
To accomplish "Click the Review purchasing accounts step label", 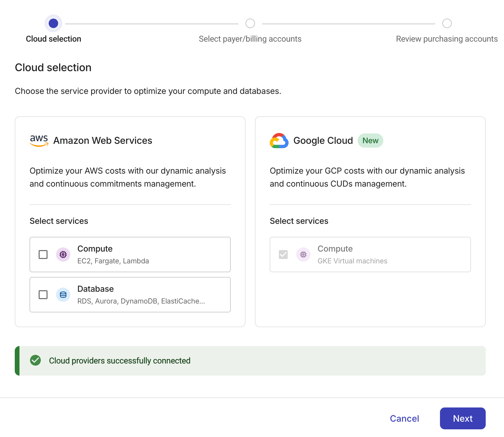I will tap(447, 39).
